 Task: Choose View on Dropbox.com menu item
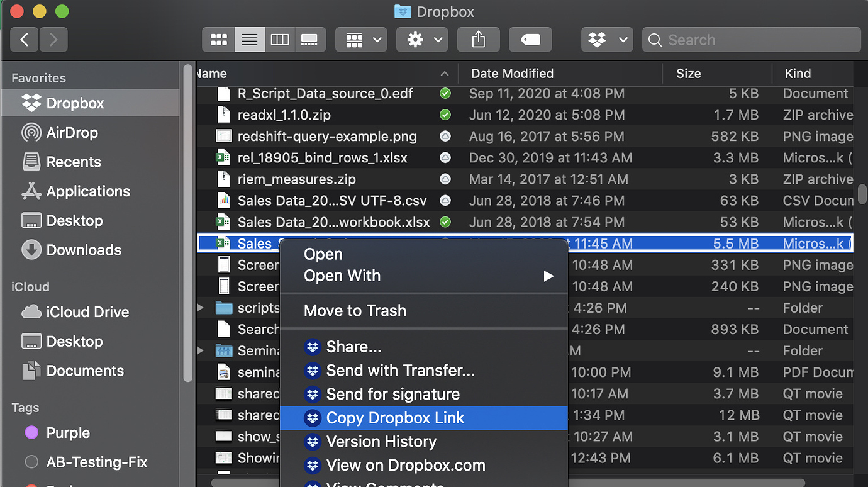click(423, 466)
